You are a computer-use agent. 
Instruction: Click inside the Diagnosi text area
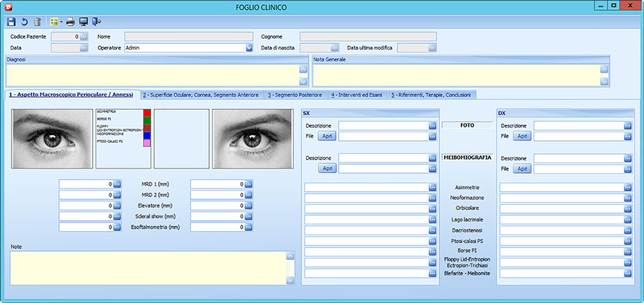151,75
